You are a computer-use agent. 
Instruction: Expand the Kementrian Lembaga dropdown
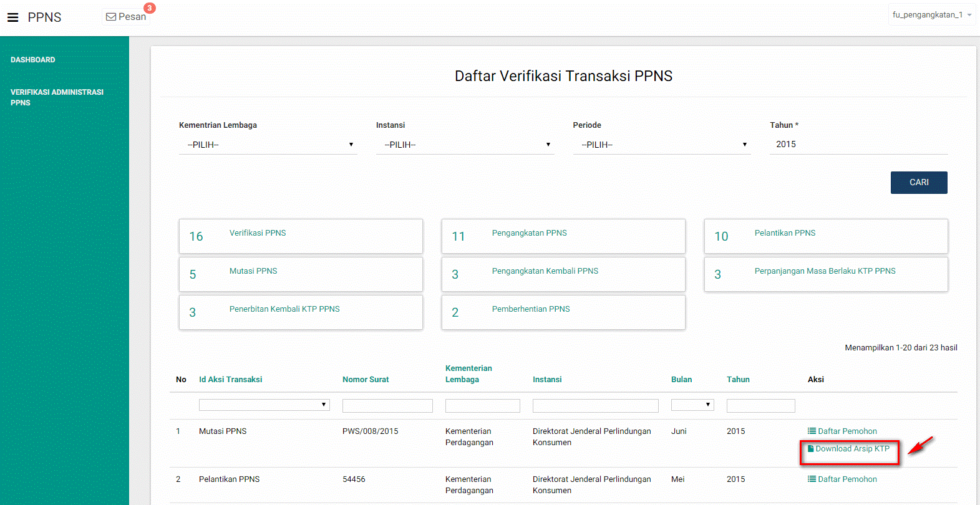[268, 145]
